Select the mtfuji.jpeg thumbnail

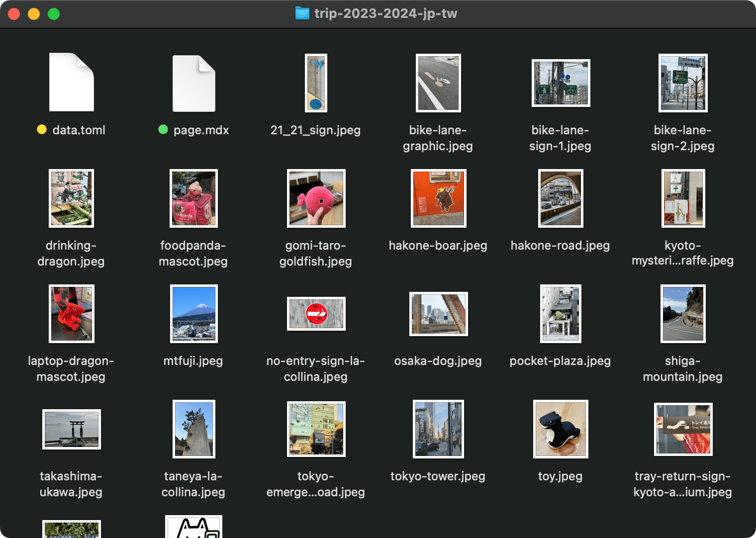[193, 314]
